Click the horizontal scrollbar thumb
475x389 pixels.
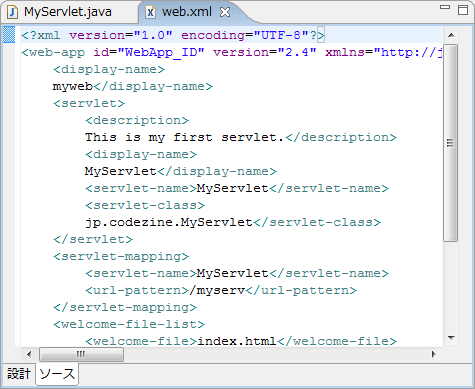click(81, 354)
